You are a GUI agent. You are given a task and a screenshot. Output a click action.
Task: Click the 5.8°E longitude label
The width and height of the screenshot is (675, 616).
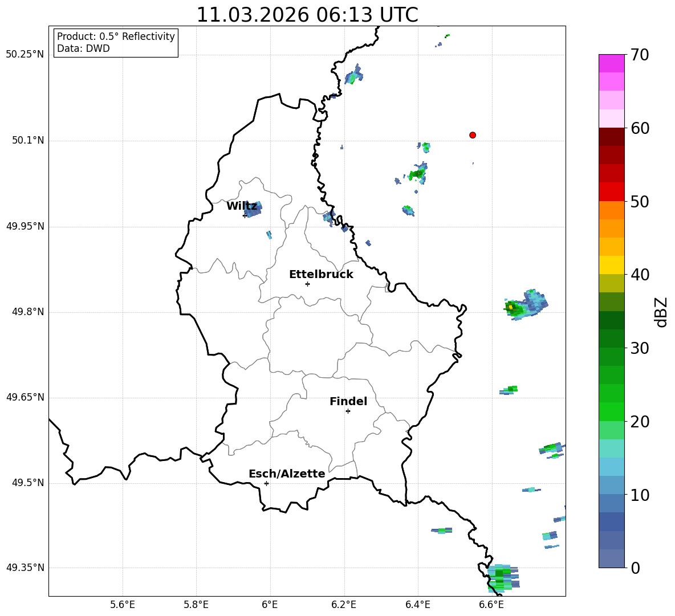pyautogui.click(x=196, y=605)
